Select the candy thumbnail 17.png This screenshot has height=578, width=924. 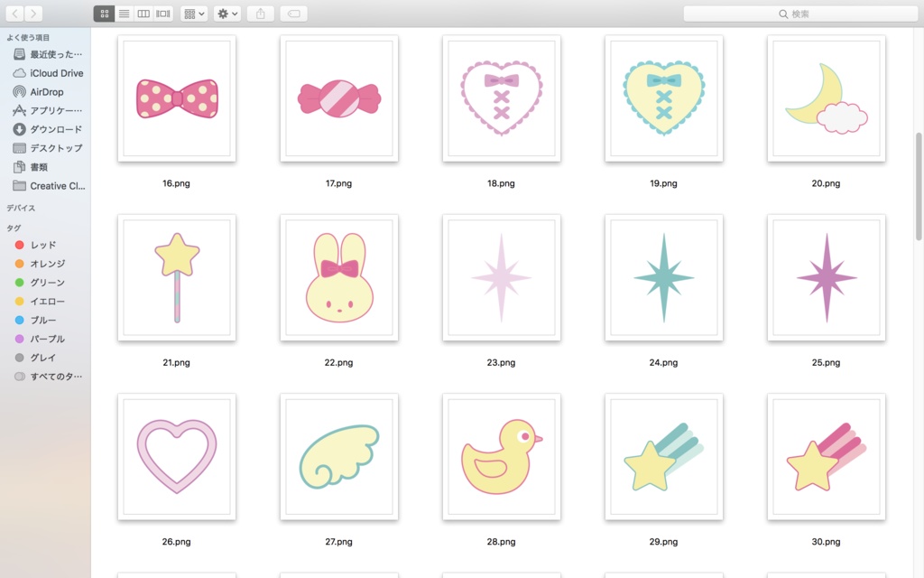[x=339, y=98]
